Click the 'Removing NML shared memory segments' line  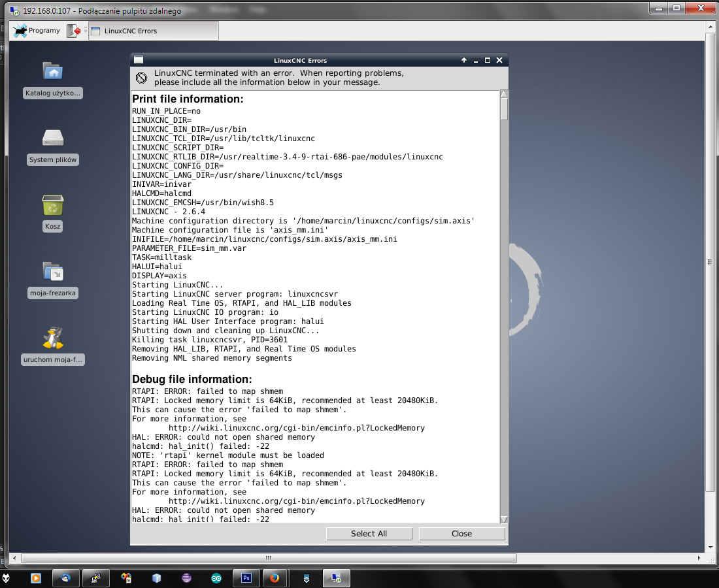[x=212, y=358]
